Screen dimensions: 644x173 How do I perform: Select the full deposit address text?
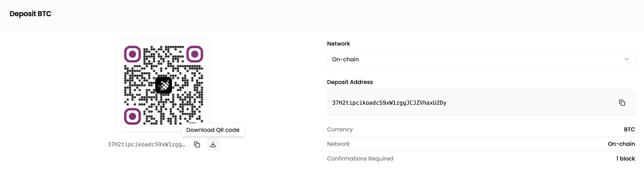point(389,103)
